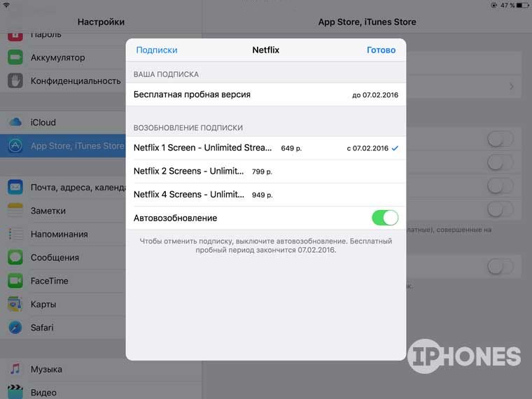The image size is (532, 399).
Task: Tap Готово to close Netflix dialog
Action: pos(381,50)
